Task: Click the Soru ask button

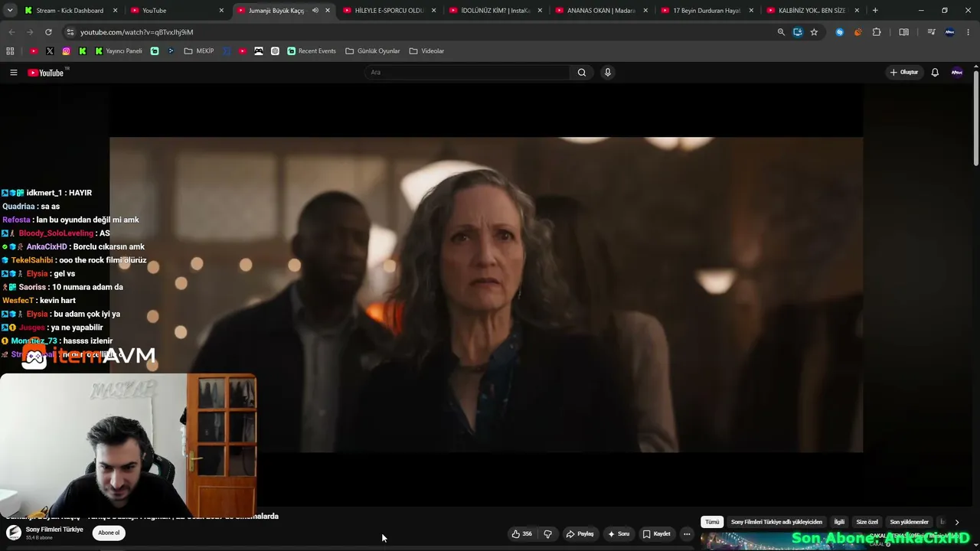Action: coord(619,534)
